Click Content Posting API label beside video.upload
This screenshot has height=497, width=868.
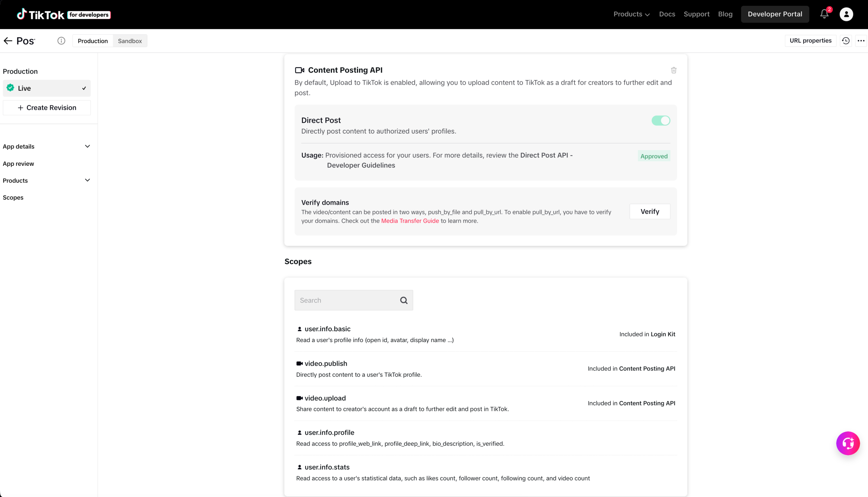[x=647, y=403]
